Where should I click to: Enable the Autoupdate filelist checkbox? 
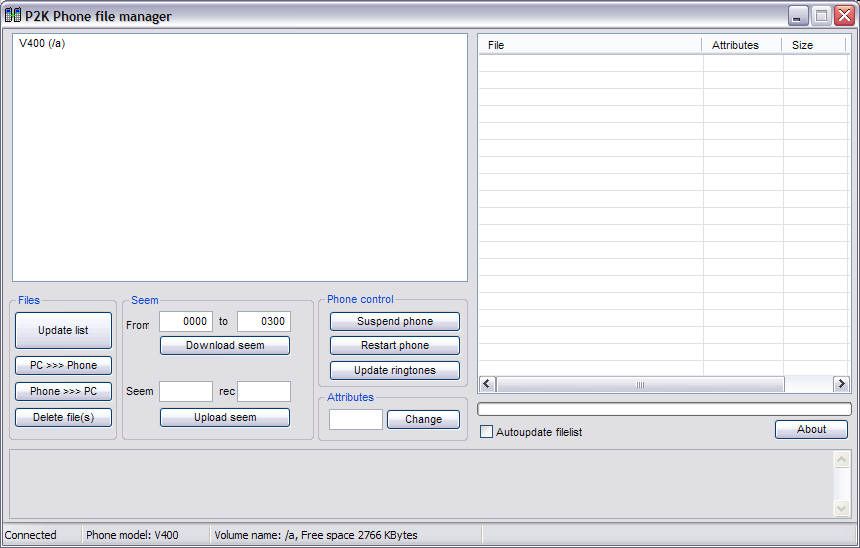[x=487, y=432]
